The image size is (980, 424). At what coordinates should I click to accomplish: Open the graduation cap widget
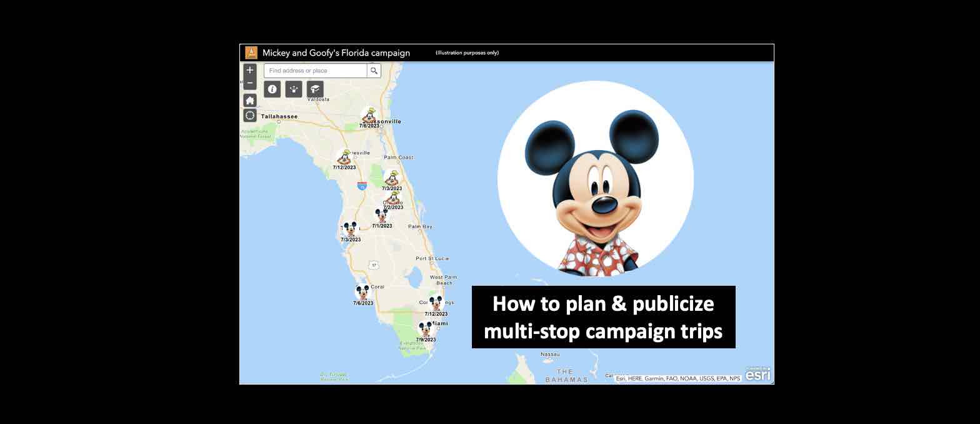315,89
